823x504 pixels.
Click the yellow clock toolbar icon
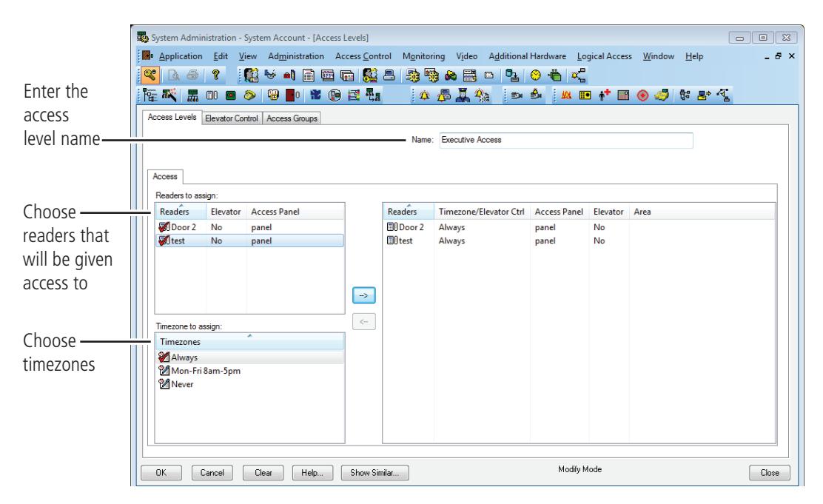coord(535,75)
